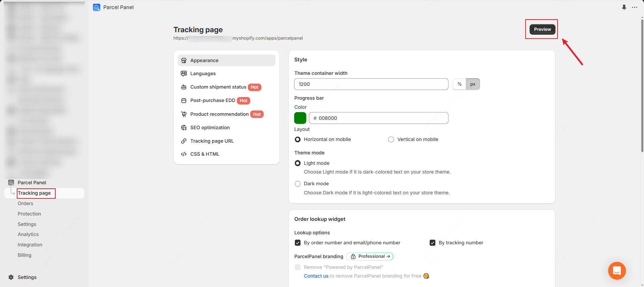Click the Post-purchase EDD calendar icon

(184, 100)
